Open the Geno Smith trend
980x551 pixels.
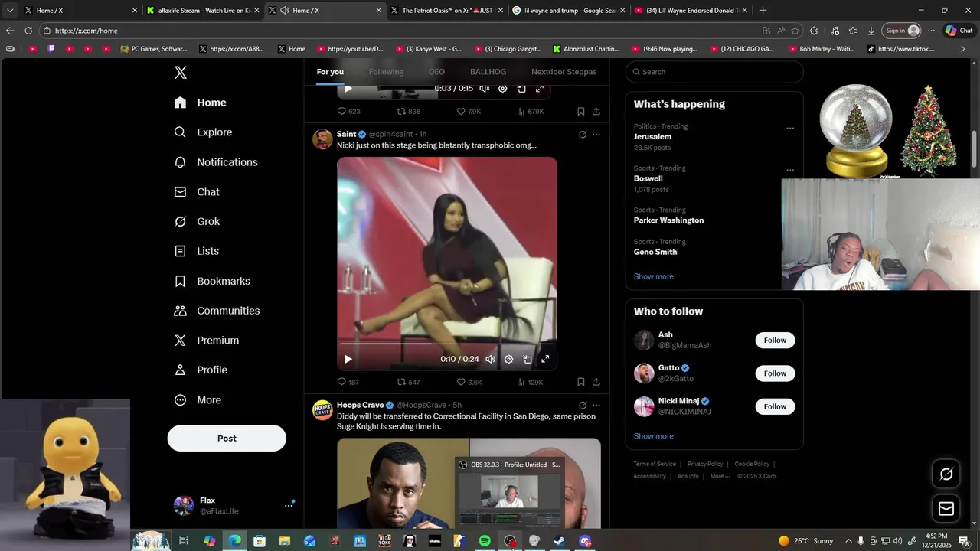coord(655,252)
